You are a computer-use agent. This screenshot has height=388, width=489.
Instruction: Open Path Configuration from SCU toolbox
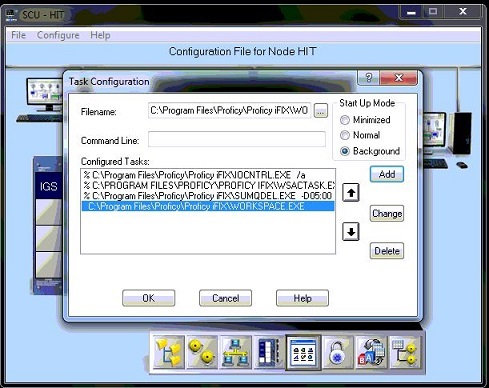(170, 353)
